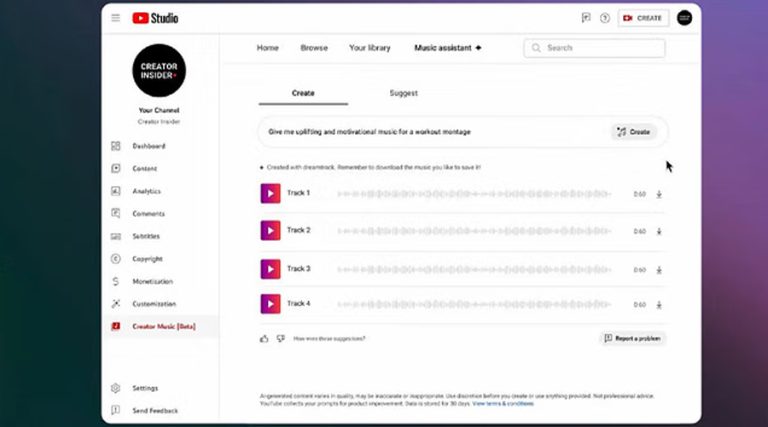768x427 pixels.
Task: Open Analytics in the sidebar
Action: [146, 191]
